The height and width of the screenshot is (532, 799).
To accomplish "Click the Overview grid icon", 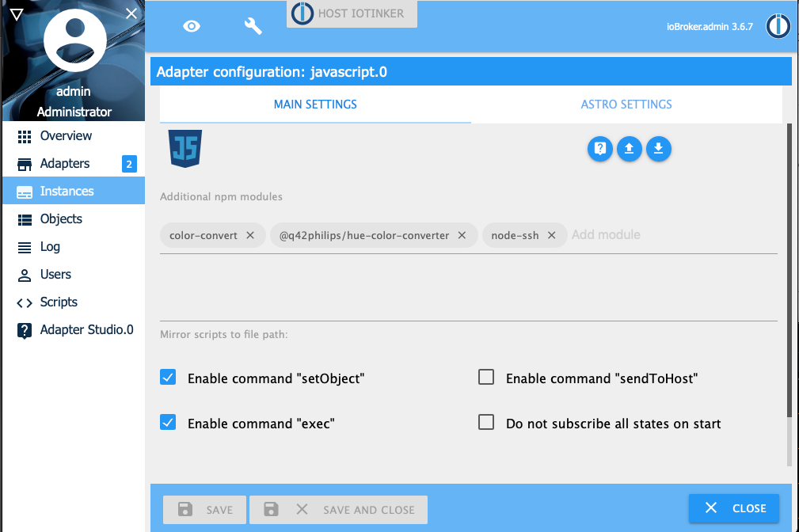I will coord(24,137).
